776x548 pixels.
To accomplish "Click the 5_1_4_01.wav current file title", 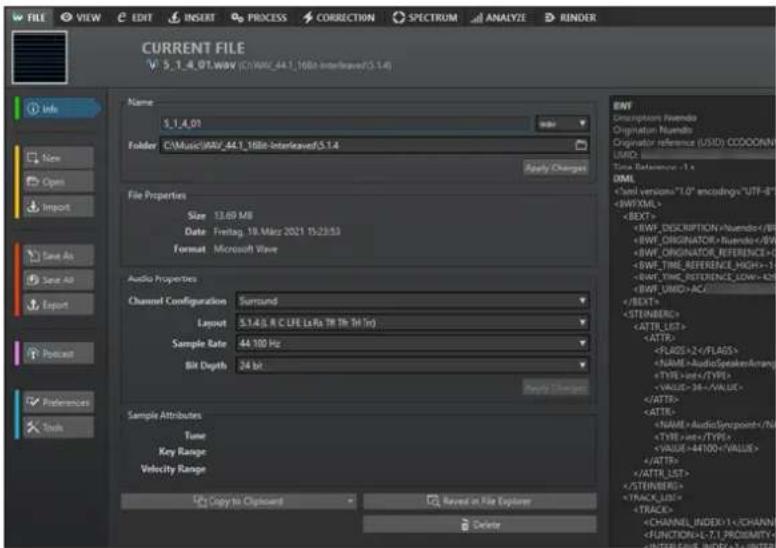I will tap(199, 65).
